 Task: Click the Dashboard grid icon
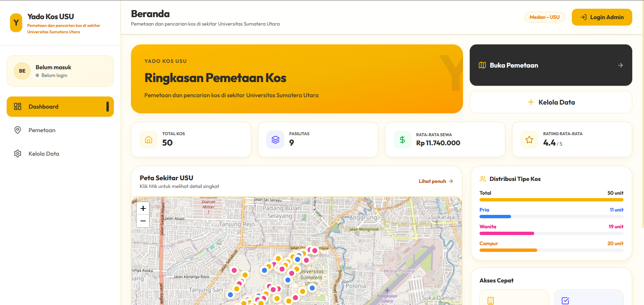point(18,107)
